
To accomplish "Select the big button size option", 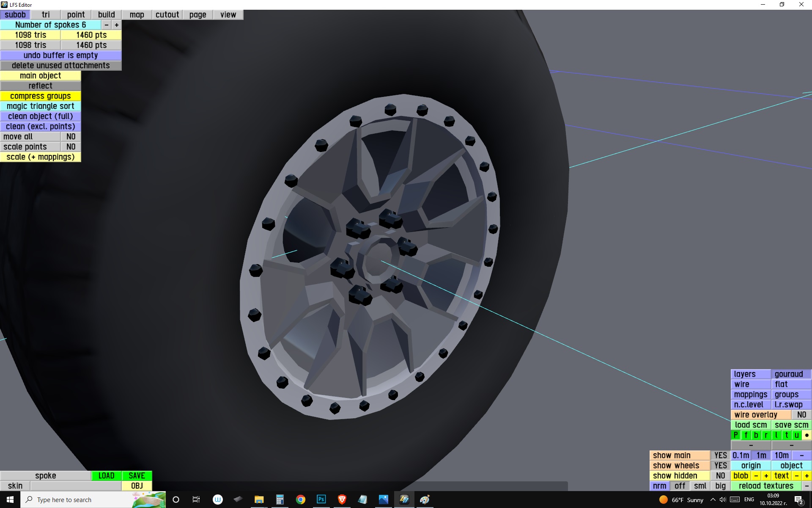I will pos(720,486).
